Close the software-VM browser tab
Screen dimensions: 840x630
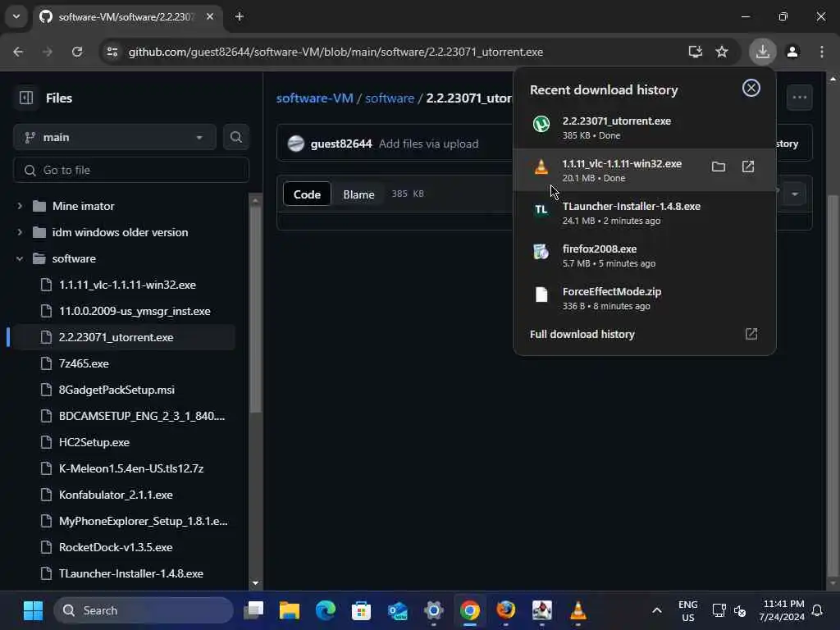210,16
